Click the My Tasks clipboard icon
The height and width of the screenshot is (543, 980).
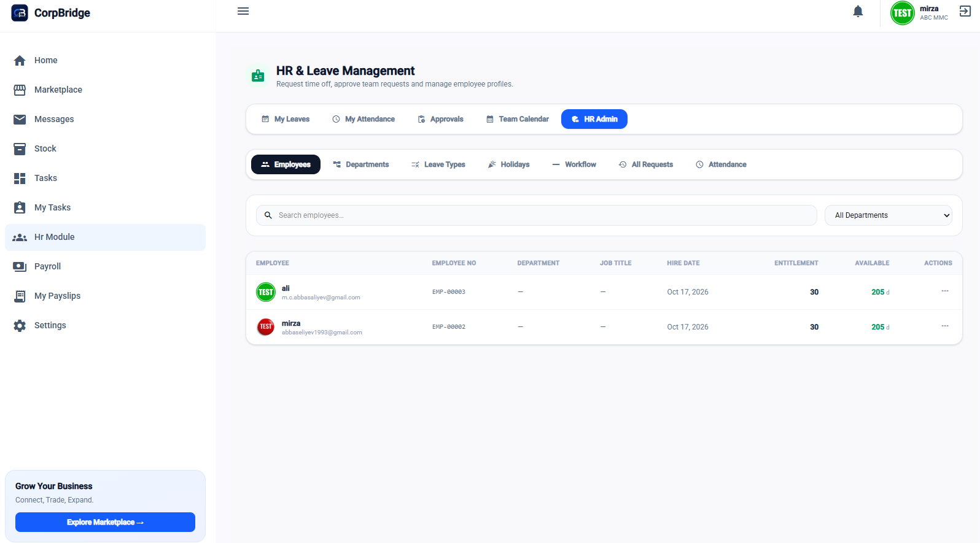(20, 207)
